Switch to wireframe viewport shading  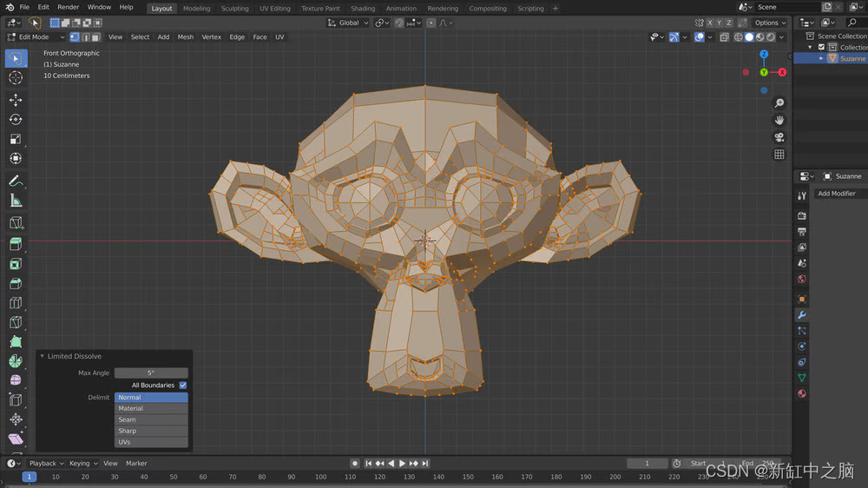[x=739, y=37]
